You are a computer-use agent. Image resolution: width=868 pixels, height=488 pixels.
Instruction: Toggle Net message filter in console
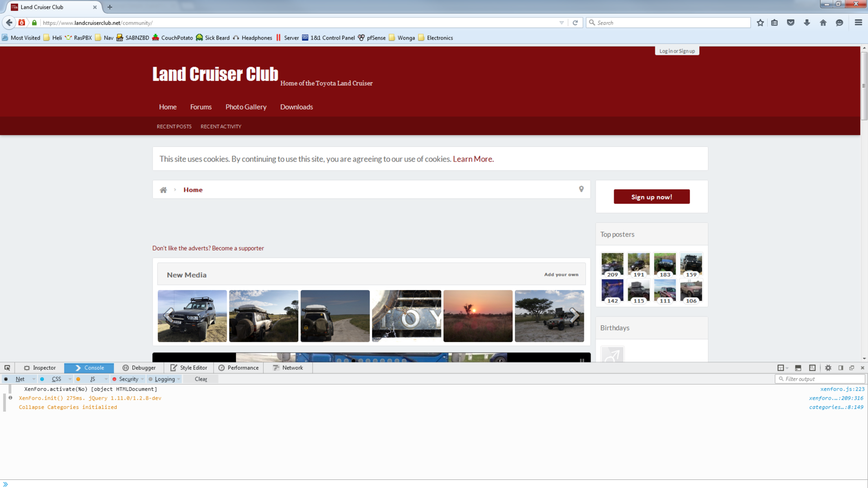click(20, 379)
